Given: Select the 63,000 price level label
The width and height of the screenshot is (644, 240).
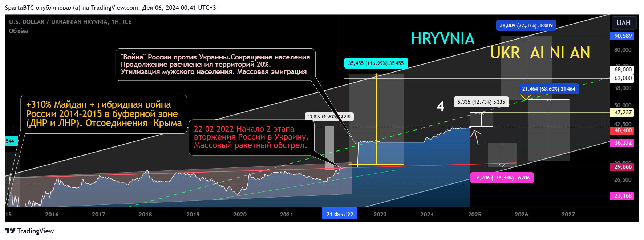Looking at the screenshot, I should (x=622, y=78).
